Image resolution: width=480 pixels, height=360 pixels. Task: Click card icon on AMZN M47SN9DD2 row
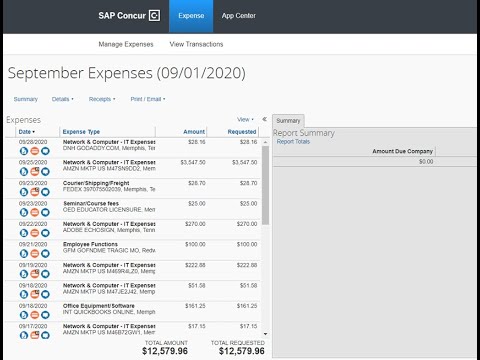coord(35,172)
